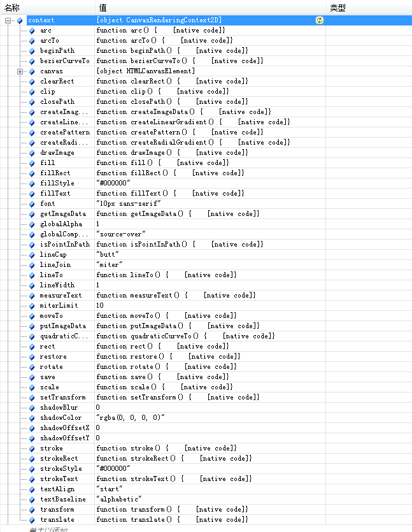Click the value "rgba(0, 0, 0, 0)"

pos(131,418)
